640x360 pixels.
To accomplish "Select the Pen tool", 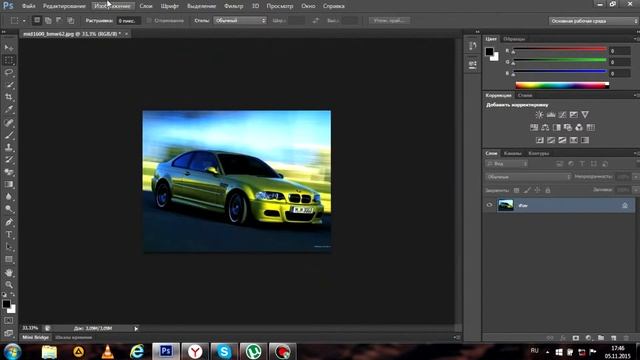I will click(x=9, y=222).
